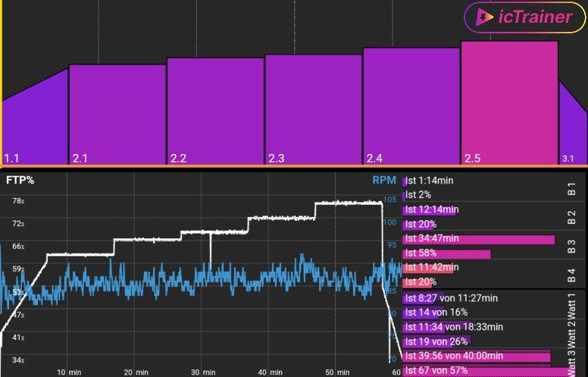This screenshot has height=377, width=588.
Task: Click 'Ist 39:56 von 40:00min' Watt 3 bar
Action: click(x=477, y=356)
